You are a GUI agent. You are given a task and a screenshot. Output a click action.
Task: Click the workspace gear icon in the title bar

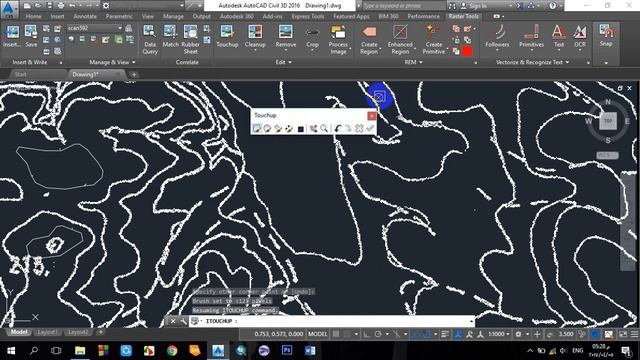pos(106,6)
